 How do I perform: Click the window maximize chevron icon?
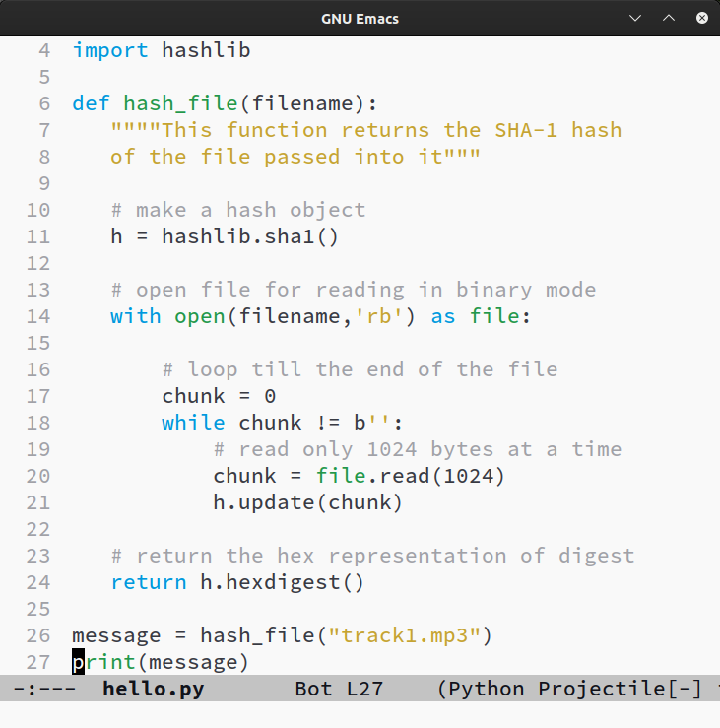669,18
